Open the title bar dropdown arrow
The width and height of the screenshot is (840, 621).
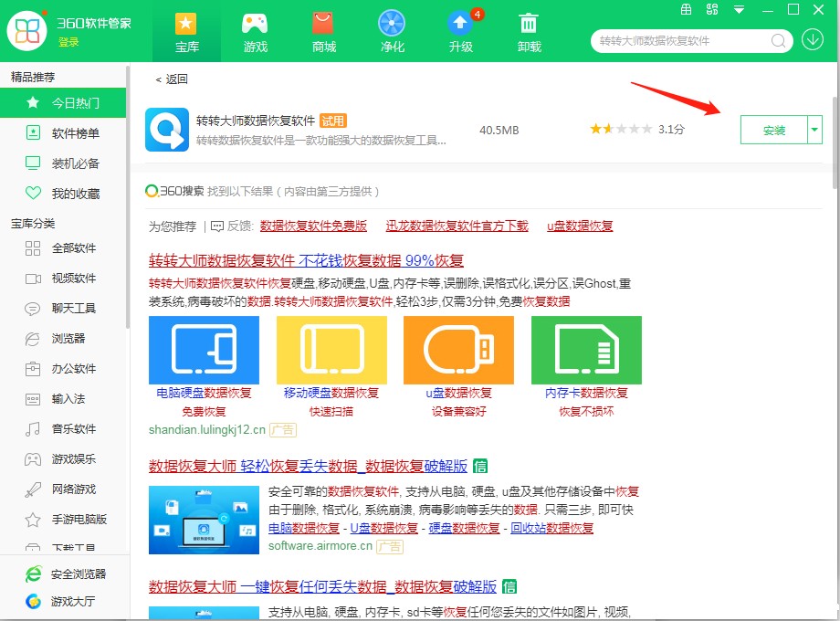(738, 9)
